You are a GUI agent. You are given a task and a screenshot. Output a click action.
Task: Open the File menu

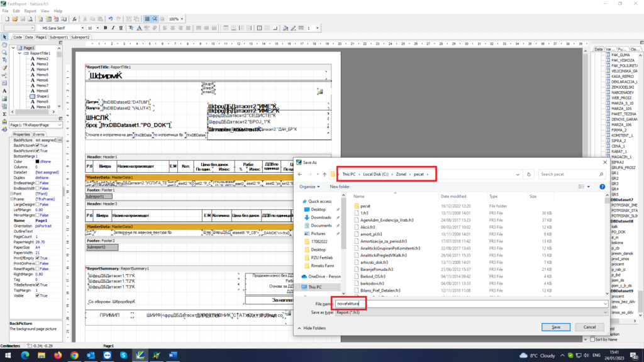click(5, 11)
